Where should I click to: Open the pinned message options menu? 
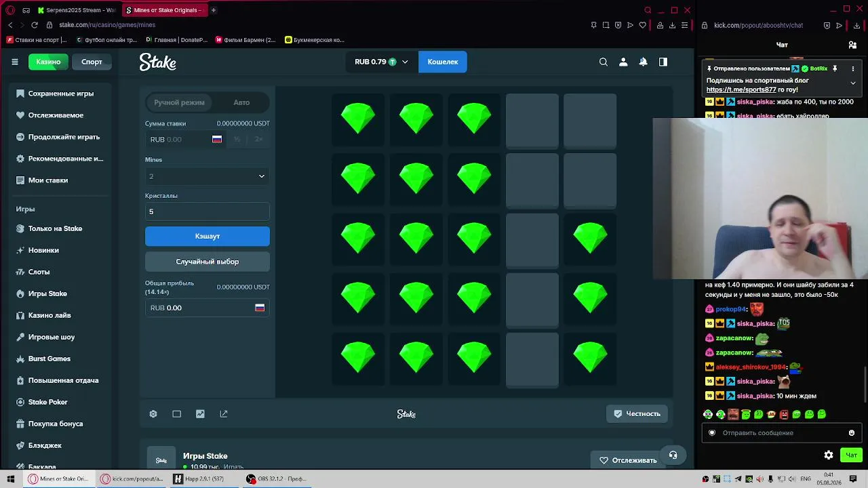(853, 68)
